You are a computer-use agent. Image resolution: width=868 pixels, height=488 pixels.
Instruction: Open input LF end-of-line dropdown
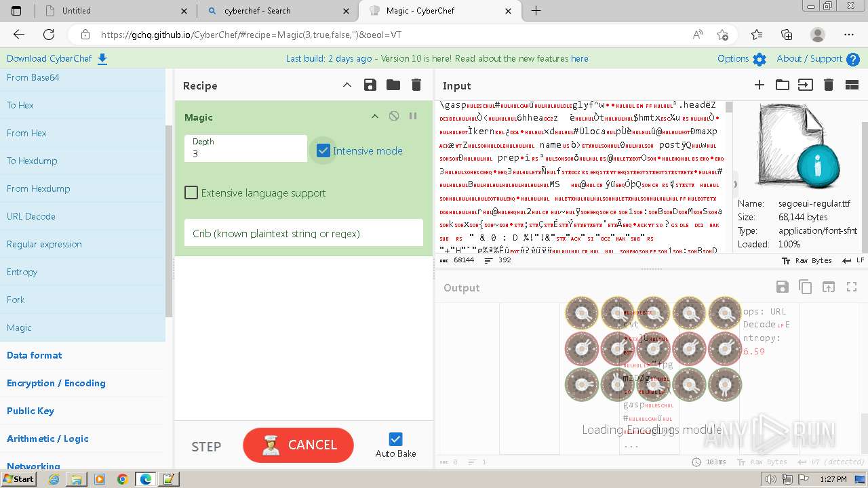pyautogui.click(x=852, y=260)
